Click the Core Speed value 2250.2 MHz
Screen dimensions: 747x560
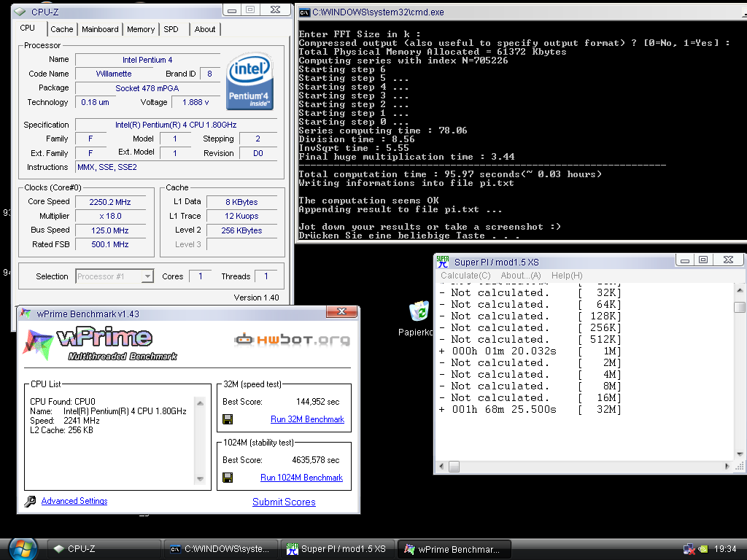click(110, 202)
